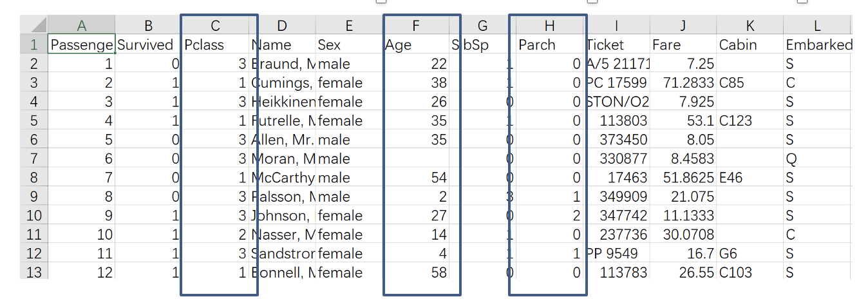Viewport: 868px width, 308px height.
Task: Click cell with age 58
Action: pyautogui.click(x=416, y=272)
